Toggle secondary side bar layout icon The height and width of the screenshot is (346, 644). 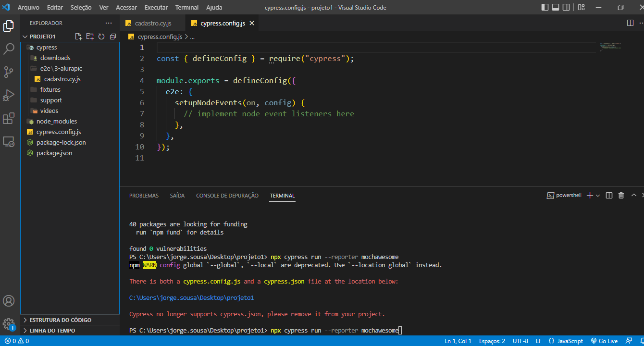(x=567, y=7)
